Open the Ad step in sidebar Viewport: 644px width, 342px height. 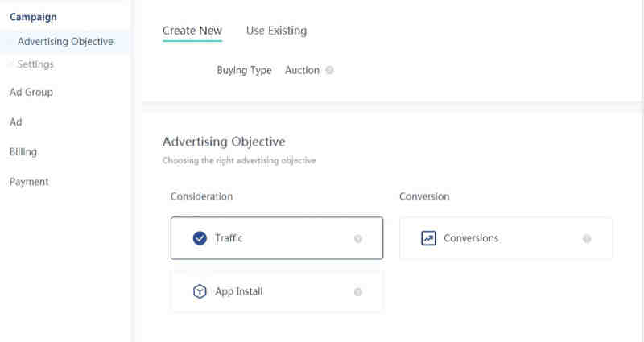click(15, 122)
